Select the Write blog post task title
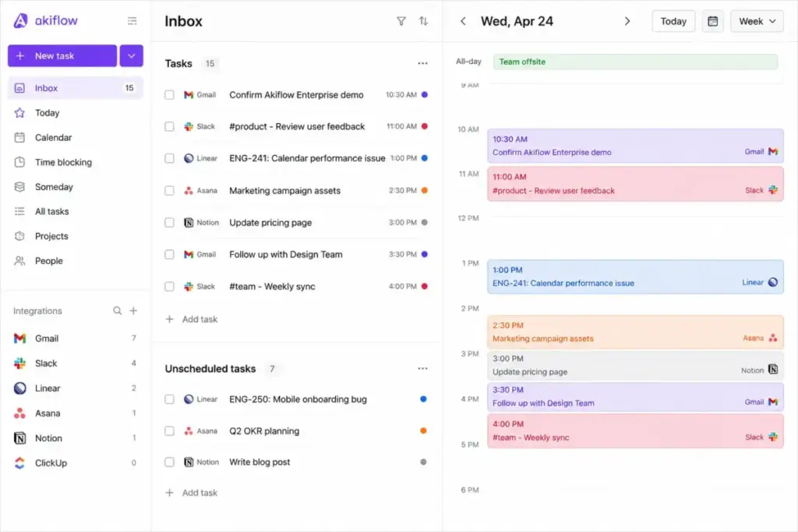The width and height of the screenshot is (798, 532). [260, 463]
